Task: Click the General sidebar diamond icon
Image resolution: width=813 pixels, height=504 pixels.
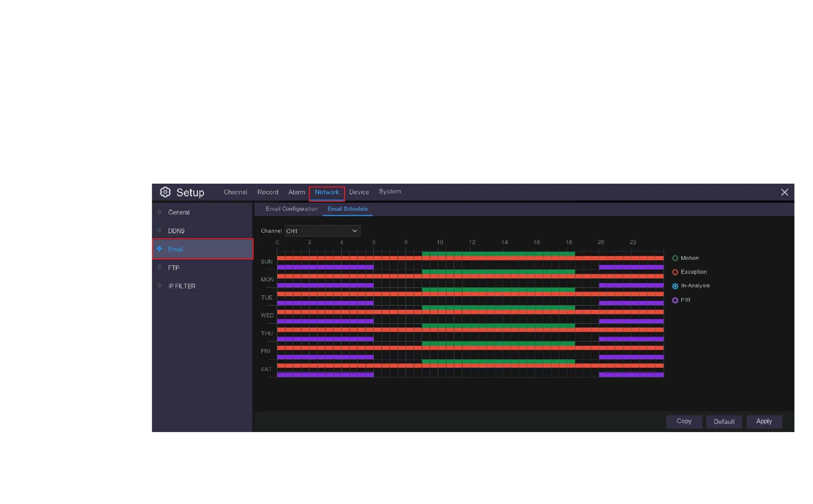Action: click(160, 212)
